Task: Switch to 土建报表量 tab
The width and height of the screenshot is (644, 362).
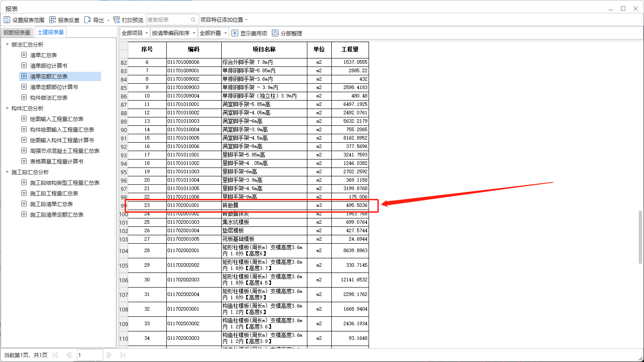Action: click(x=51, y=32)
